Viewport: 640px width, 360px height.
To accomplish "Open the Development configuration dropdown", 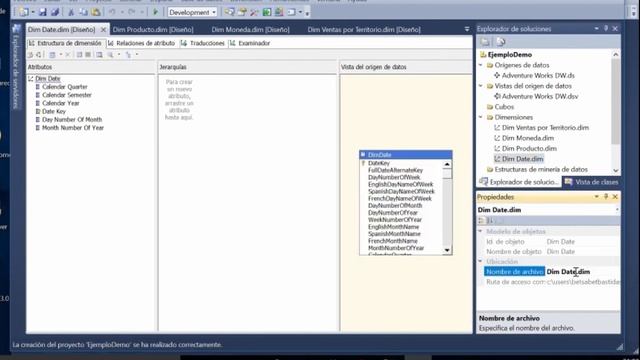I will [x=213, y=13].
